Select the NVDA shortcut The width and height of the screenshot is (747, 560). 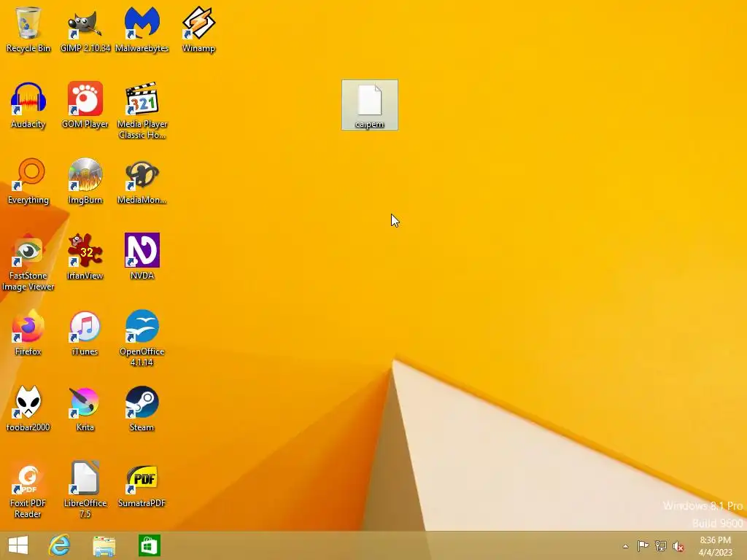click(142, 257)
